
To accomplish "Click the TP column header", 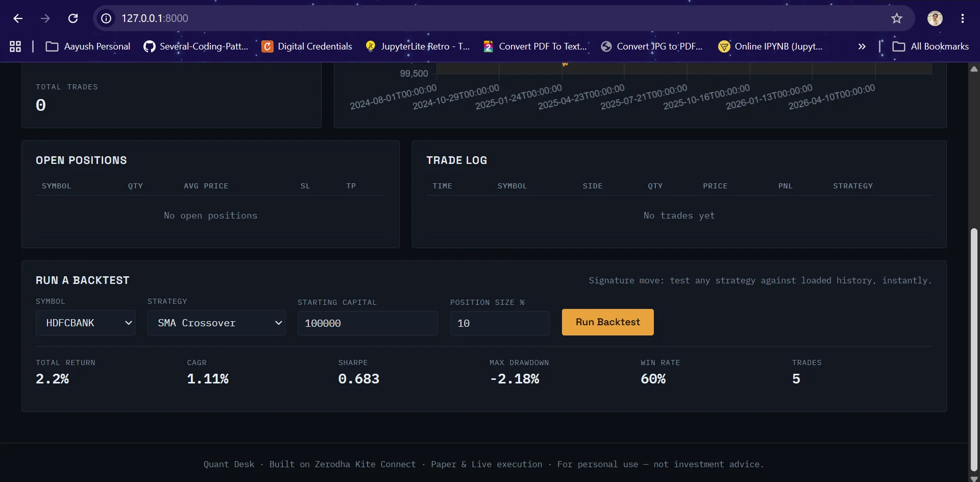I will (x=351, y=186).
